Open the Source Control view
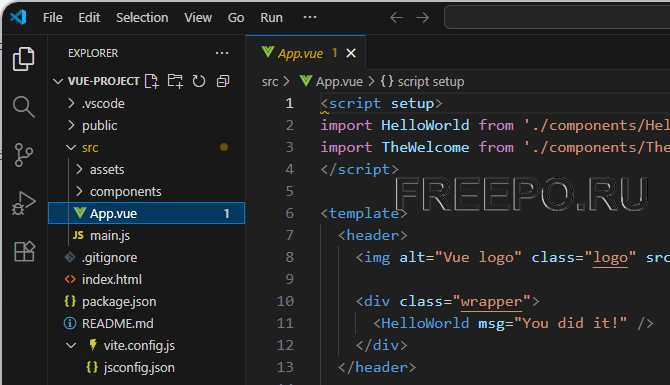Screen dimensions: 670x385 click(24, 155)
